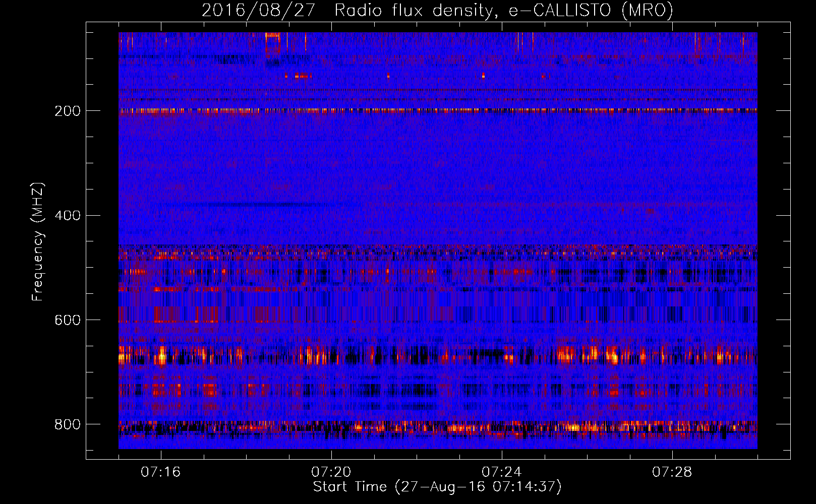Click the 200 frequency tick label
This screenshot has height=504, width=816.
68,111
